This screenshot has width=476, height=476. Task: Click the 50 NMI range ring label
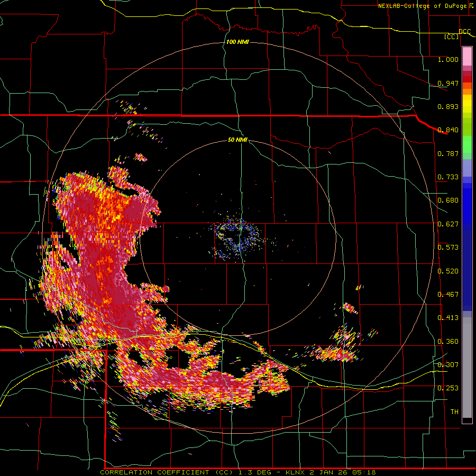(237, 140)
